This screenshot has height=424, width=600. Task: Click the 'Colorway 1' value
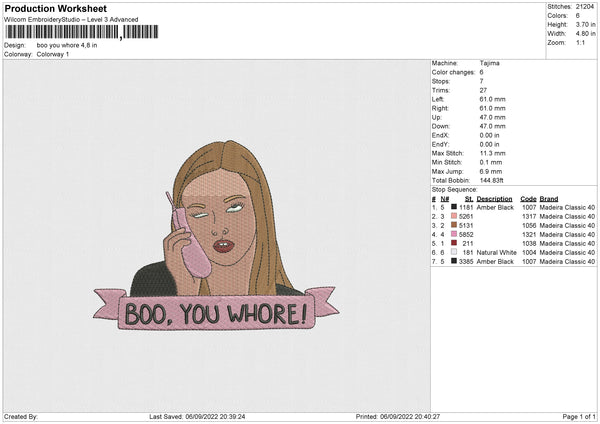[x=53, y=54]
